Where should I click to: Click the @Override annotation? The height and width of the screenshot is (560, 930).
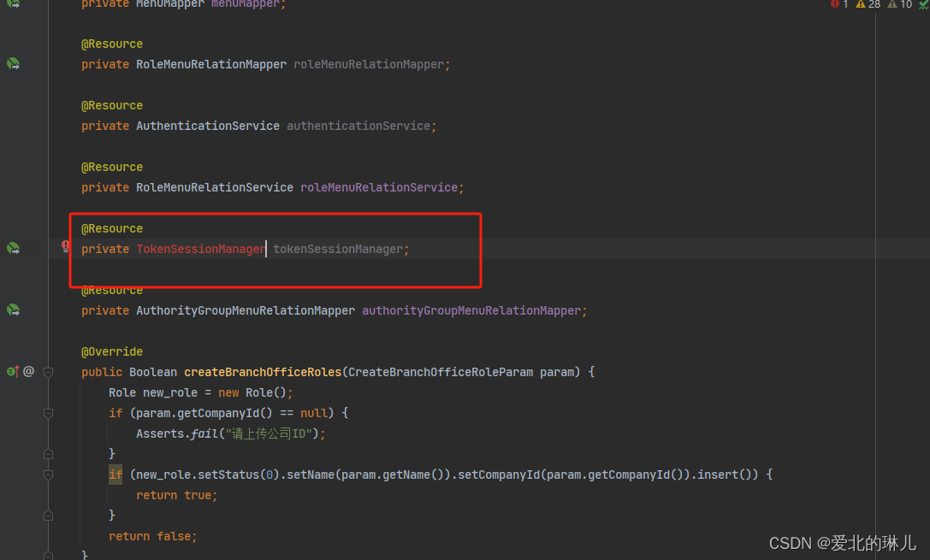pos(112,351)
